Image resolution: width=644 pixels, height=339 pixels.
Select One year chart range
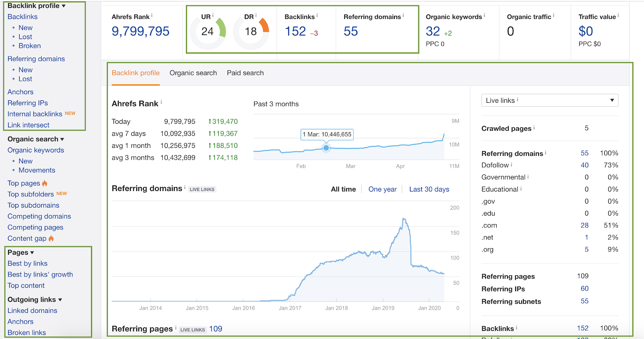tap(382, 189)
